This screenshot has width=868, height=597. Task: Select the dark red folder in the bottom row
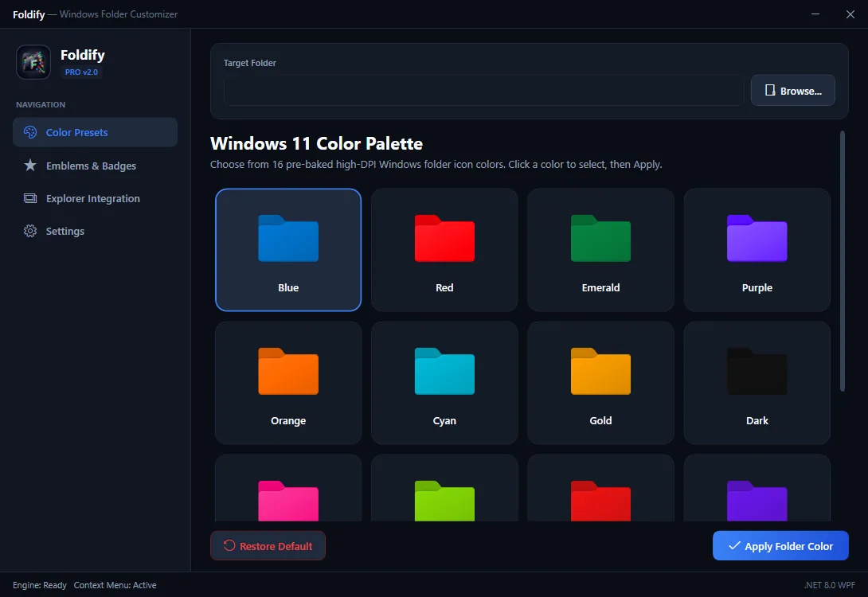tap(600, 501)
